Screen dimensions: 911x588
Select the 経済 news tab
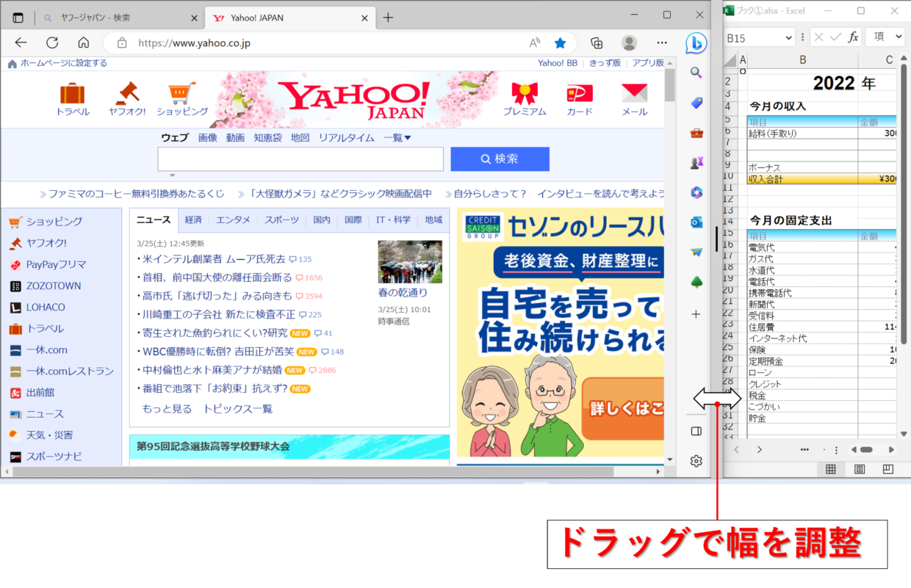point(193,220)
